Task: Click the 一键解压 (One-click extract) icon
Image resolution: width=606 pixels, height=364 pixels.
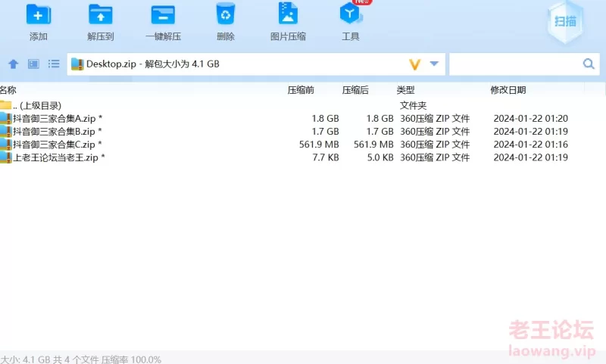Action: point(163,14)
